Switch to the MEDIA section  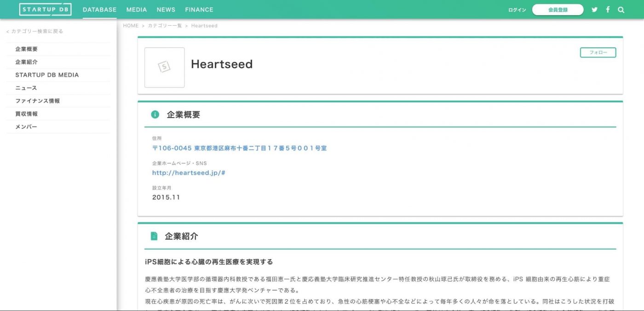136,9
